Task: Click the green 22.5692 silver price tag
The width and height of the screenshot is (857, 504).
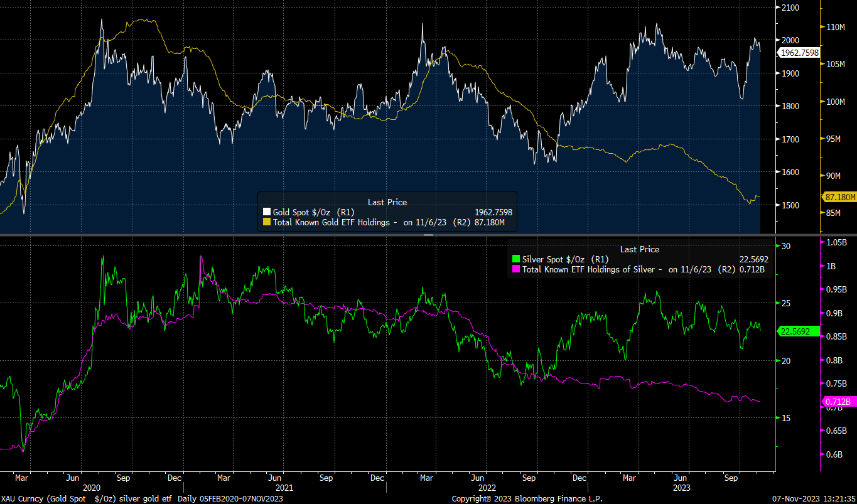Action: pyautogui.click(x=799, y=331)
